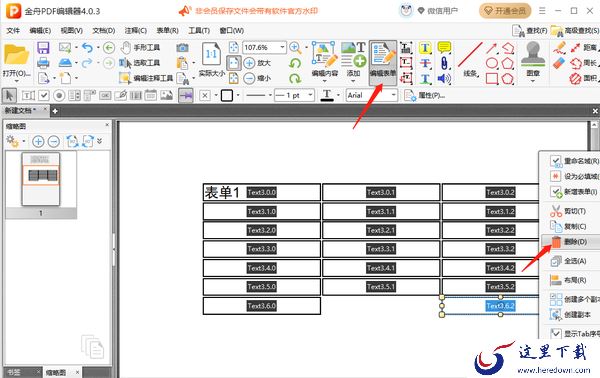600x378 pixels.
Task: Click the 查找(F) find button
Action: [530, 31]
